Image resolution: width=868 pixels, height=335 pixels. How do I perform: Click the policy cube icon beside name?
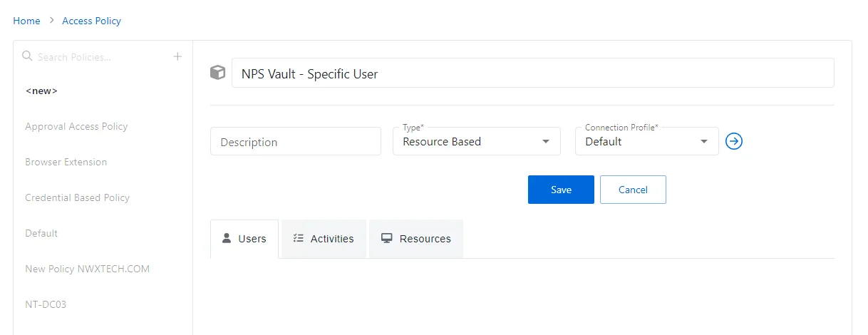point(217,73)
